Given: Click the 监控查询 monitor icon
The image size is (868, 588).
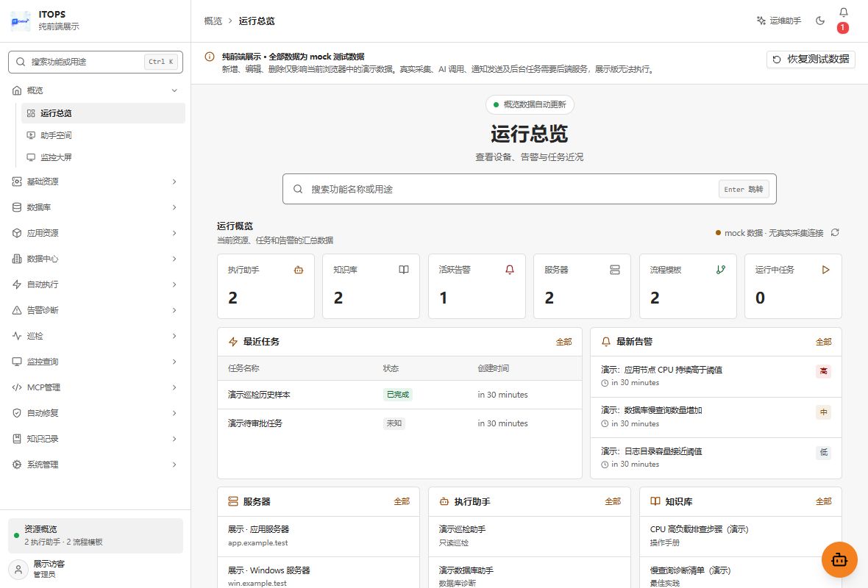Looking at the screenshot, I should tap(17, 362).
